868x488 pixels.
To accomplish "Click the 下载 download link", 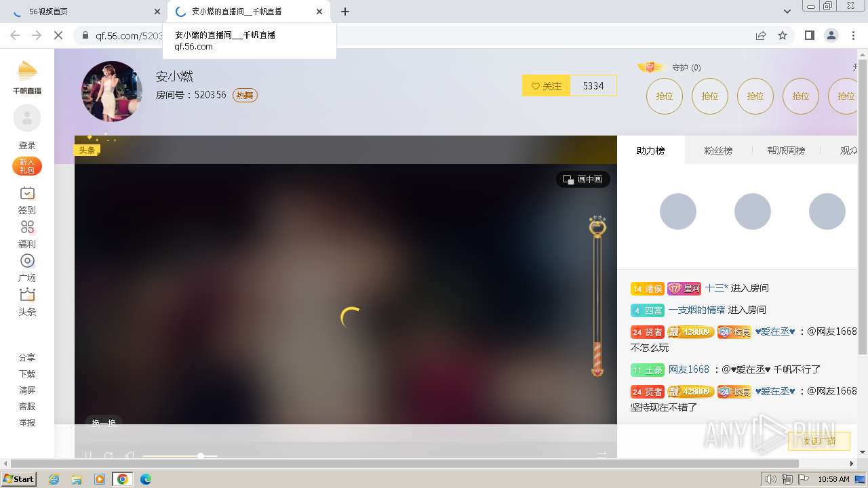I will click(27, 373).
